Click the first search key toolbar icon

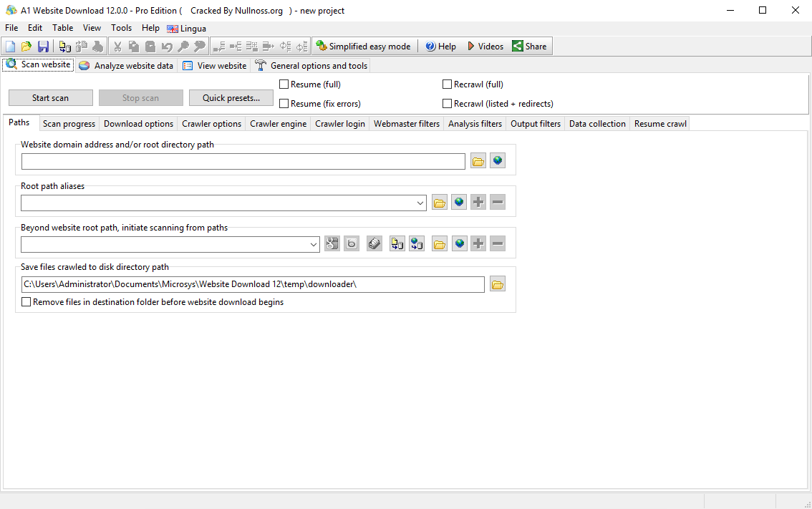(183, 47)
